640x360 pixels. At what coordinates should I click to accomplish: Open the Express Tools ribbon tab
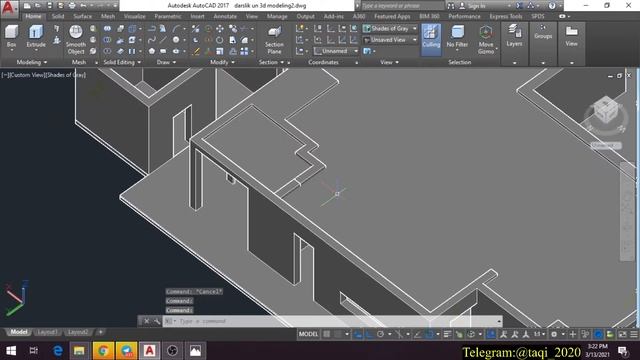pos(506,16)
